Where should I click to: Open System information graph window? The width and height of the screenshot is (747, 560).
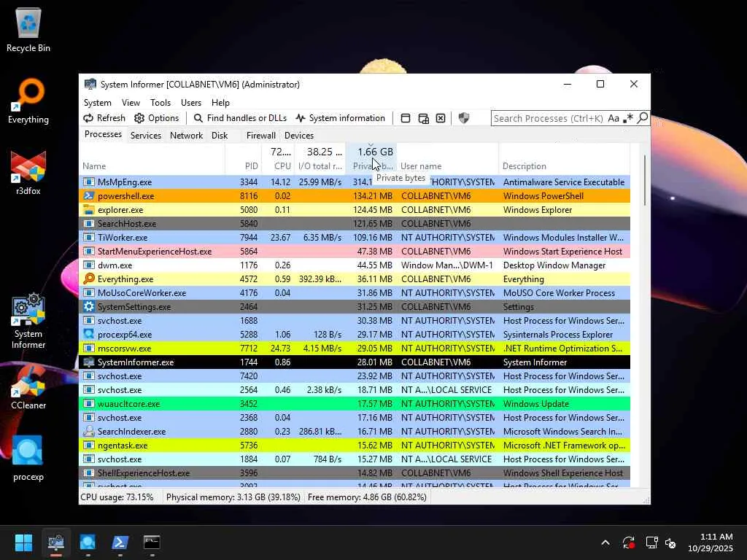[340, 118]
